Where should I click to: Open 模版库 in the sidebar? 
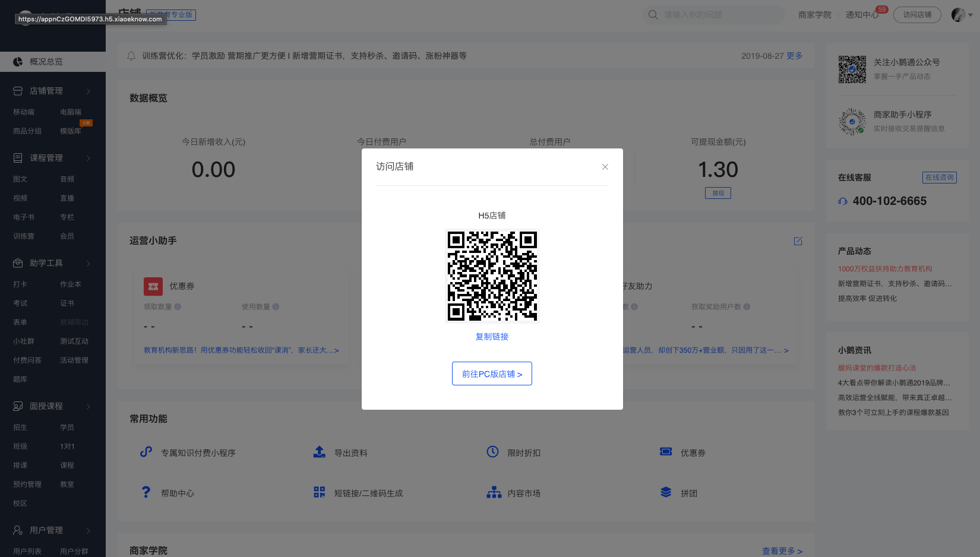tap(71, 131)
